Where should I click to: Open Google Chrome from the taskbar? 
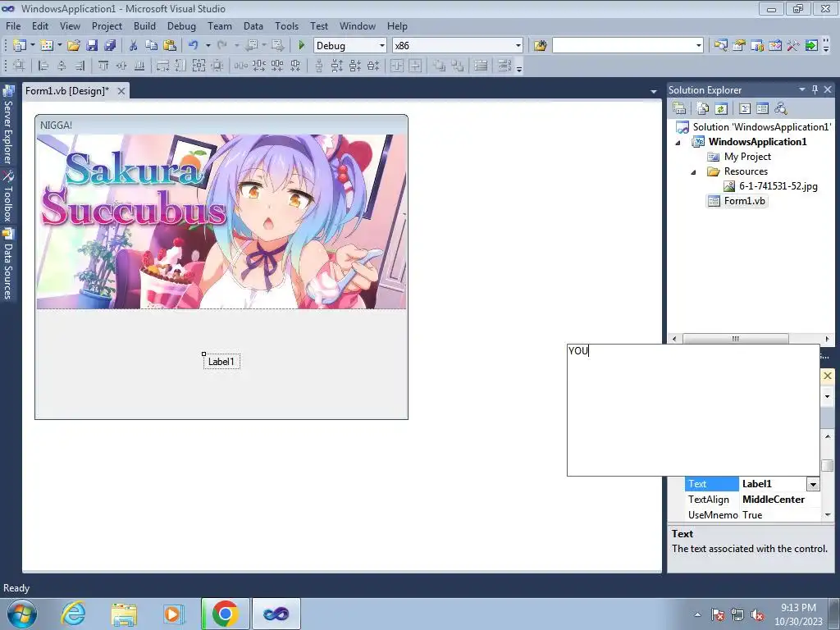click(x=225, y=614)
